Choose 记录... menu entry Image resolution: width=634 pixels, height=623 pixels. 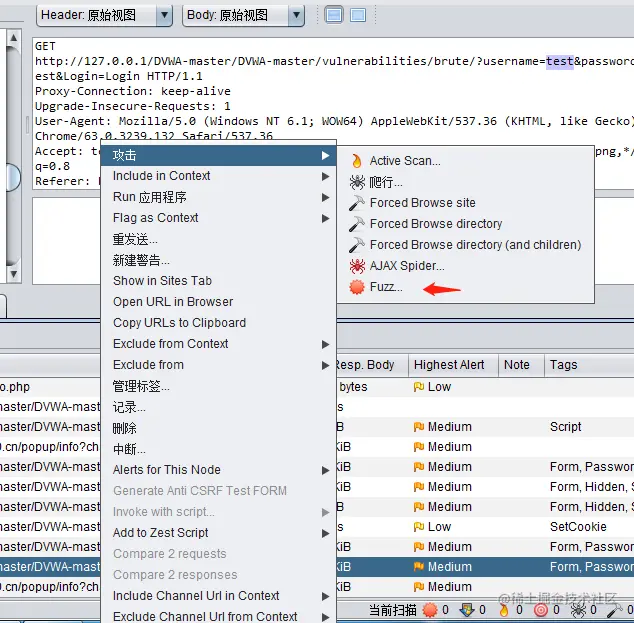[218, 407]
